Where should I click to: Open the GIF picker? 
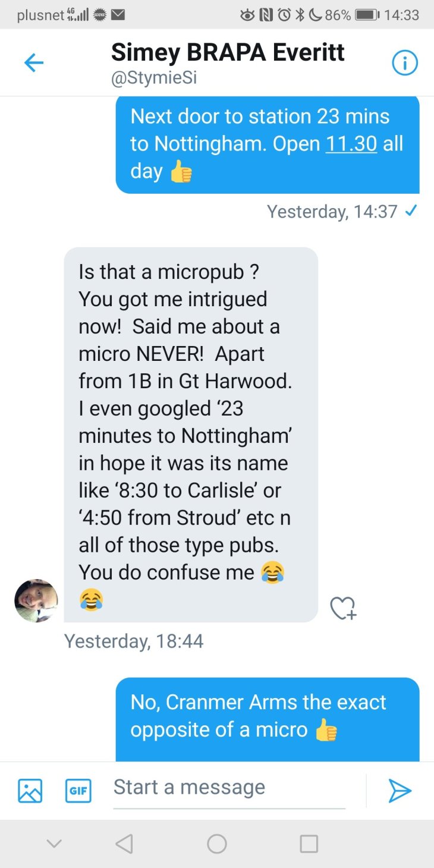tap(78, 790)
